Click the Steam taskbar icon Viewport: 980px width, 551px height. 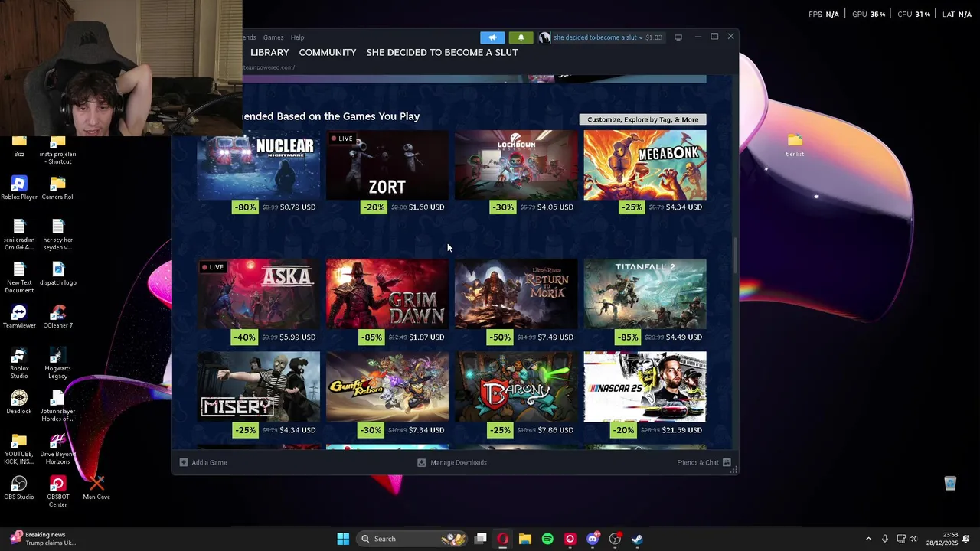(x=637, y=539)
